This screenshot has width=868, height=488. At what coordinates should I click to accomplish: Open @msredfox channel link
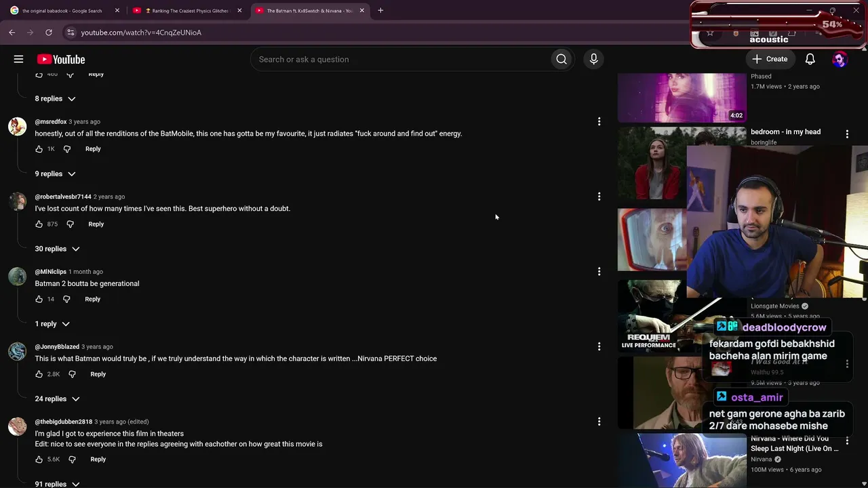point(51,122)
